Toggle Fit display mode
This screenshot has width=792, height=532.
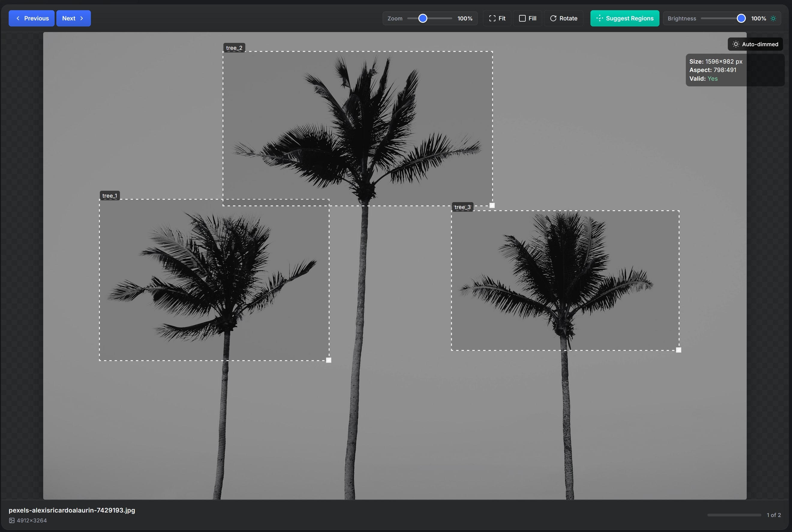[497, 18]
